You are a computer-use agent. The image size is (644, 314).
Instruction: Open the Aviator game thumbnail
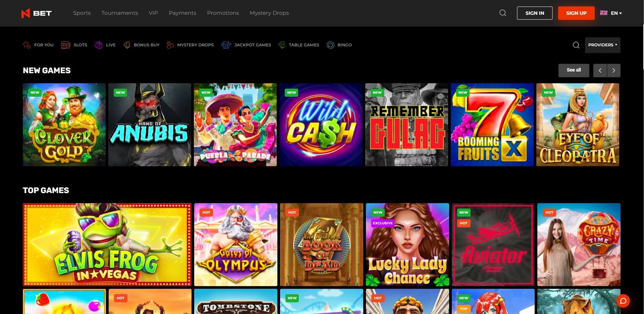pos(493,244)
